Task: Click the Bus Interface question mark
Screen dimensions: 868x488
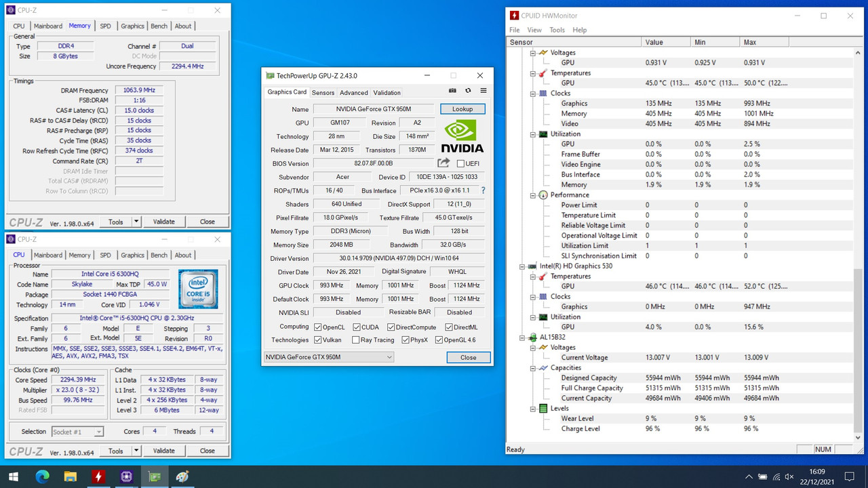Action: coord(483,190)
